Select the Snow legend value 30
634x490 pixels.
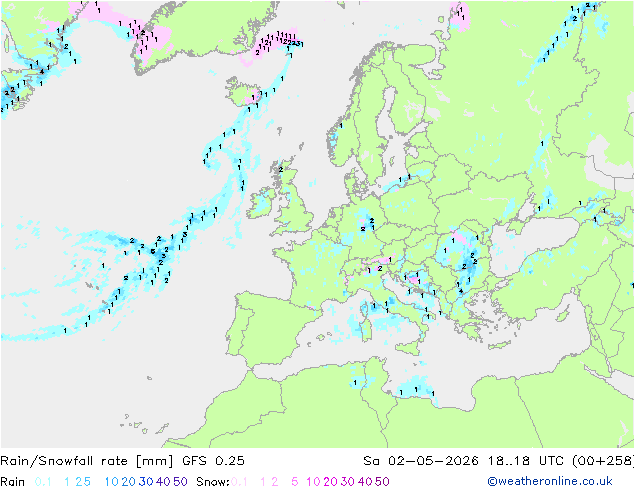coord(348,482)
